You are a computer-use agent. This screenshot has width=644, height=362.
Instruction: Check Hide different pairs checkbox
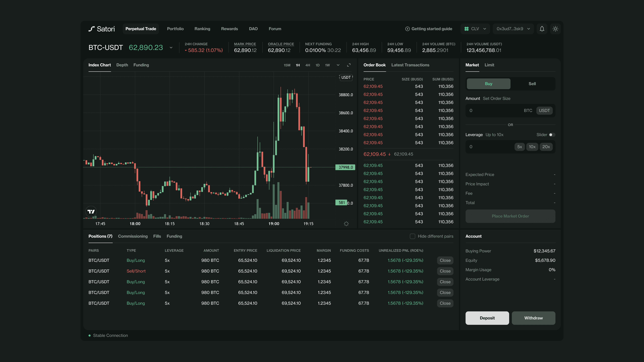(413, 236)
